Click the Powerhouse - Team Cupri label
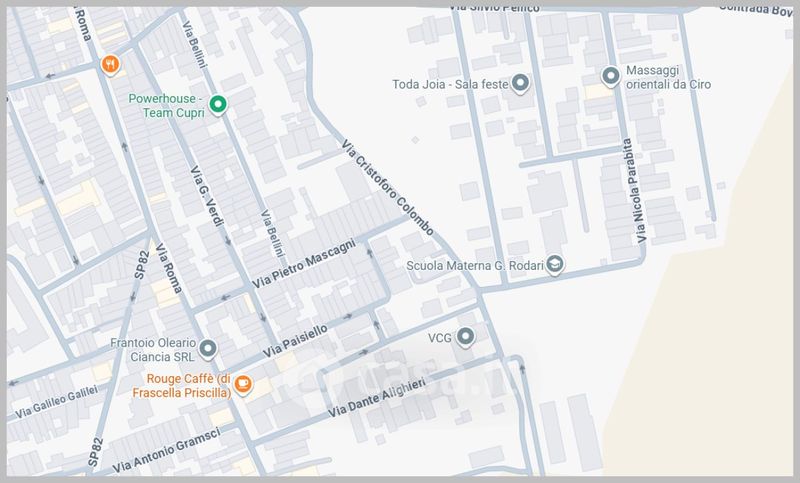The height and width of the screenshot is (483, 800). point(167,106)
